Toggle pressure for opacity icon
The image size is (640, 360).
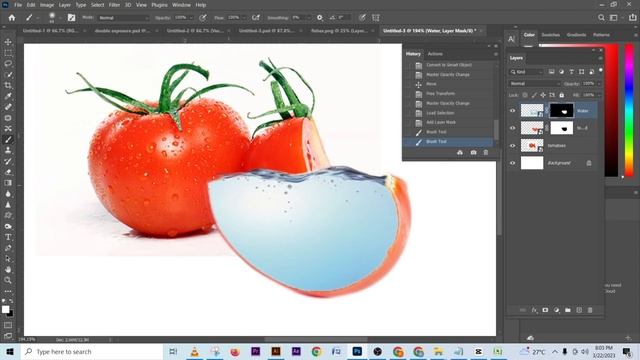(x=203, y=18)
